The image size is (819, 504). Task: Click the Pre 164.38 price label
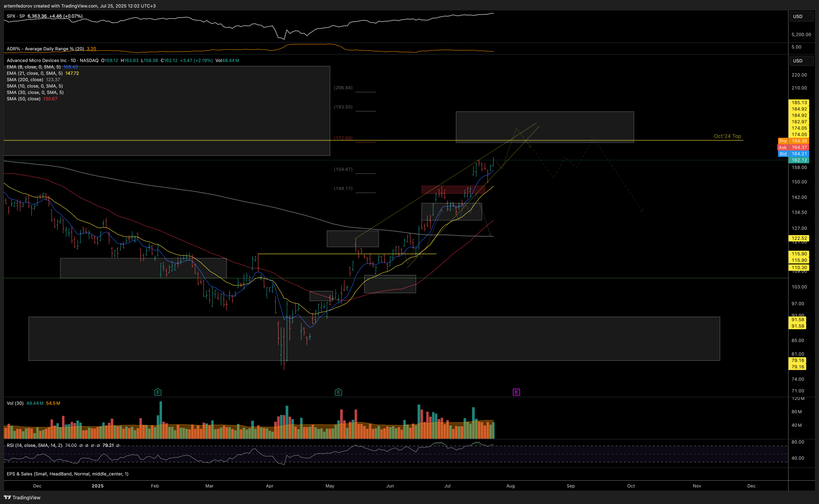tap(793, 141)
